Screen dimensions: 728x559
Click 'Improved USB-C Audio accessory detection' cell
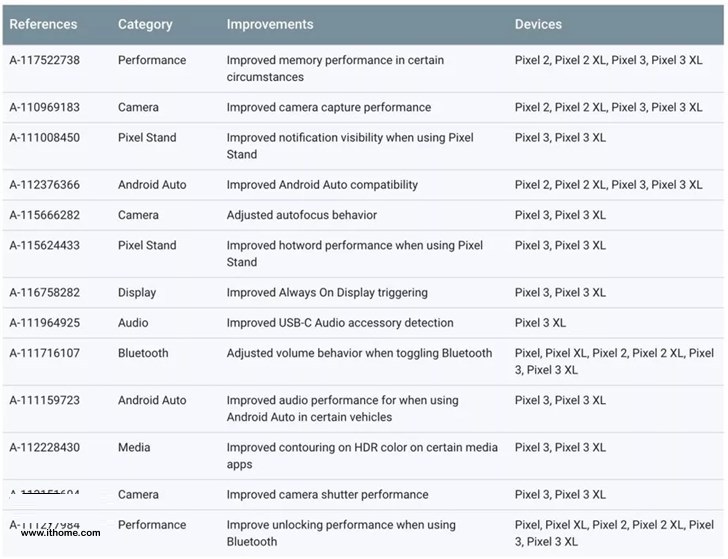[340, 323]
